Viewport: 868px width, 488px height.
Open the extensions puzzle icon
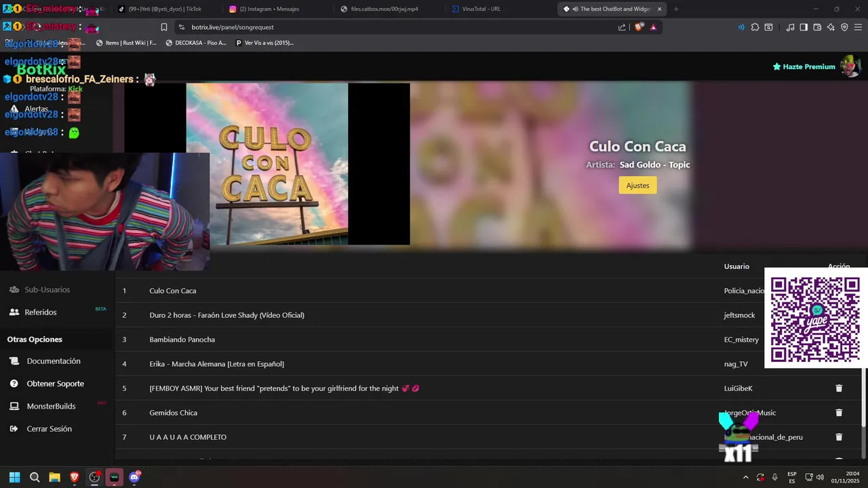pos(755,27)
